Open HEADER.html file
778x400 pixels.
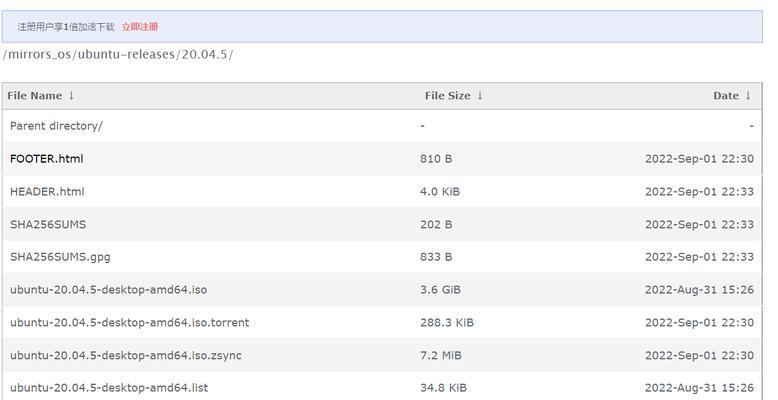click(47, 192)
